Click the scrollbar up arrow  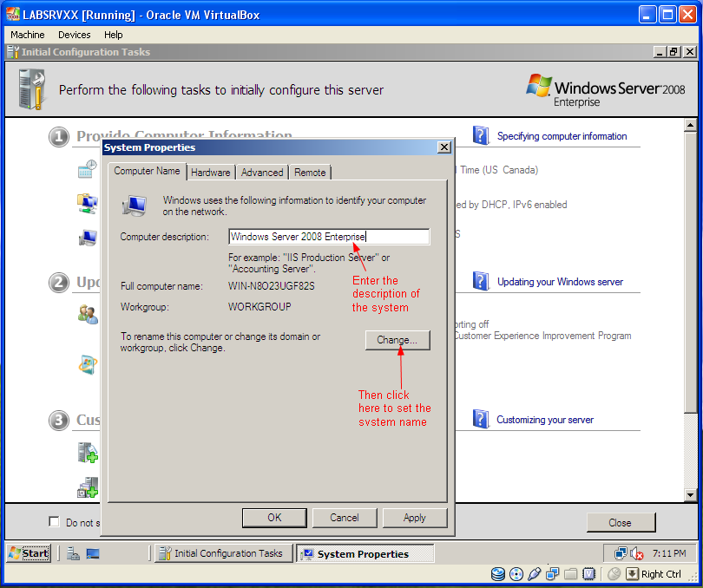[690, 125]
